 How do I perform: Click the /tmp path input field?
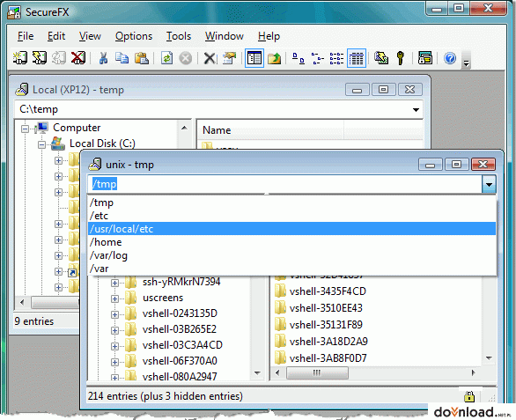click(x=285, y=184)
